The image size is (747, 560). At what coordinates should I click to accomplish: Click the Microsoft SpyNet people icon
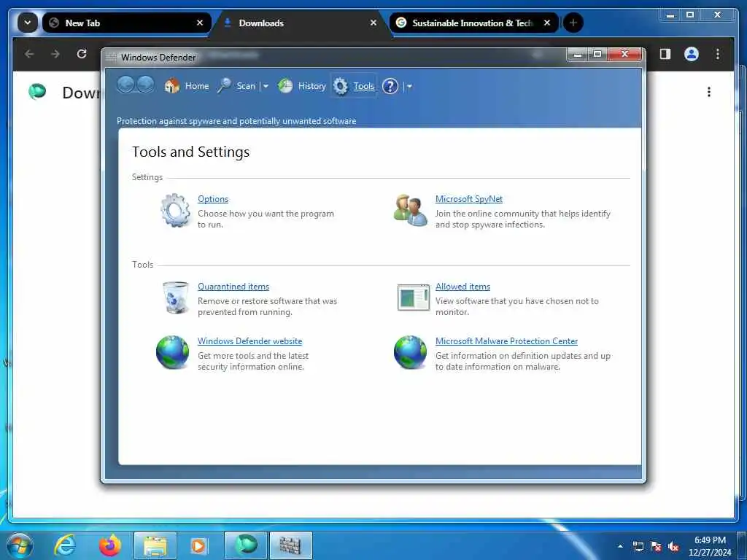click(410, 210)
